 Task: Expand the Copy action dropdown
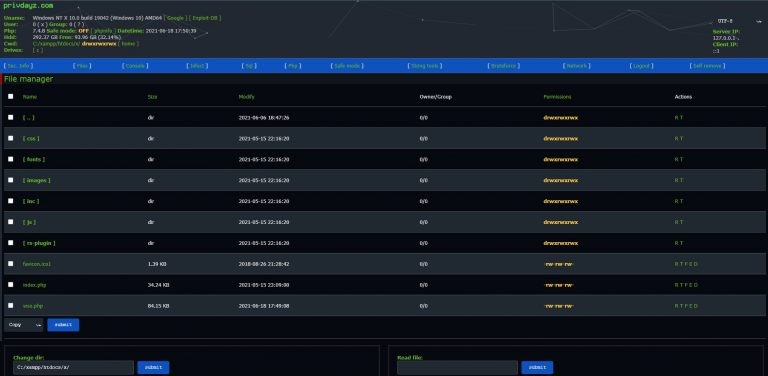[x=24, y=325]
